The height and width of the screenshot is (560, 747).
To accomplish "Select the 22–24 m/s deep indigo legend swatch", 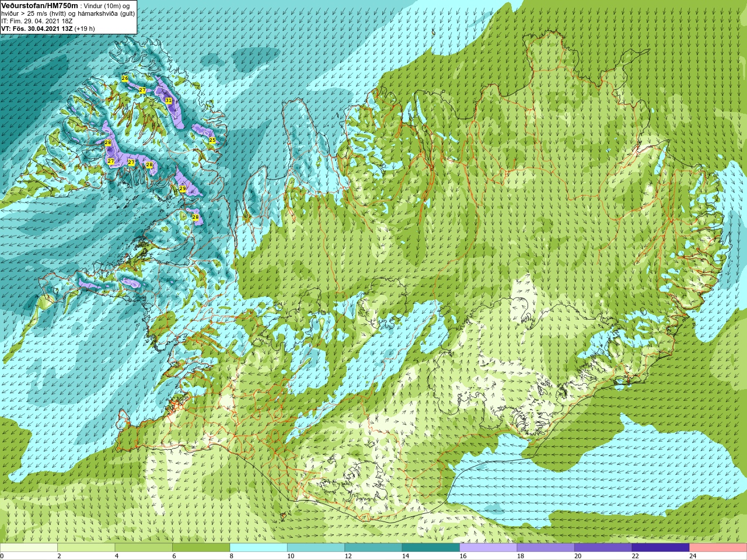I will 661,548.
